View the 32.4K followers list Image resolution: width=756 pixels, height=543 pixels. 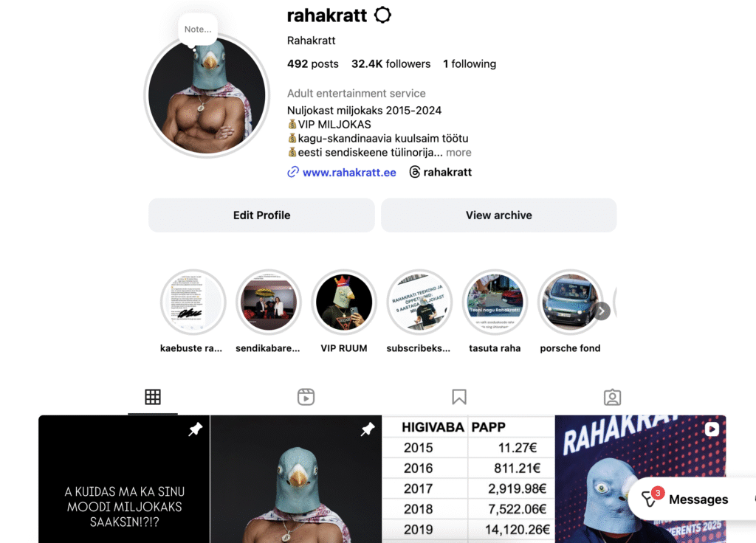tap(391, 63)
